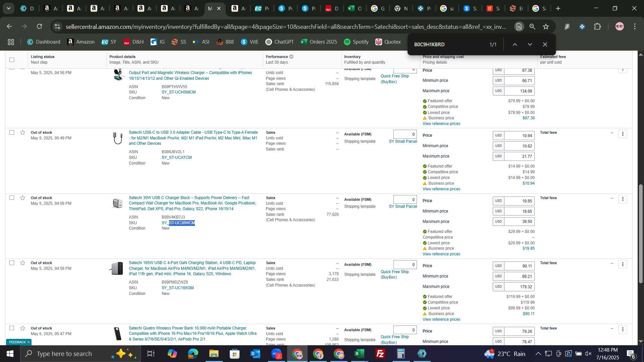Screen dimensions: 644x362
Task: Open actions menu for Quatro Power Bank listing
Action: [x=623, y=329]
